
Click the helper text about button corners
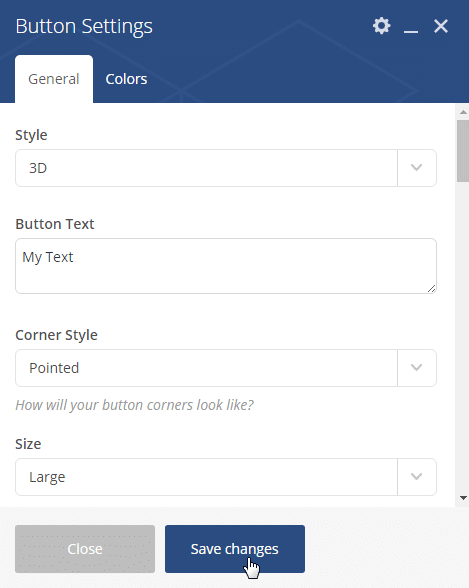(134, 405)
